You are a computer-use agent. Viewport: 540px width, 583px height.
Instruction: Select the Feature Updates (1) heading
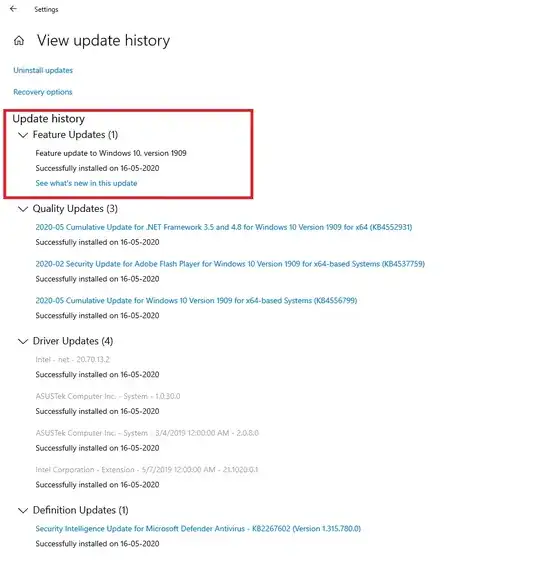(75, 135)
